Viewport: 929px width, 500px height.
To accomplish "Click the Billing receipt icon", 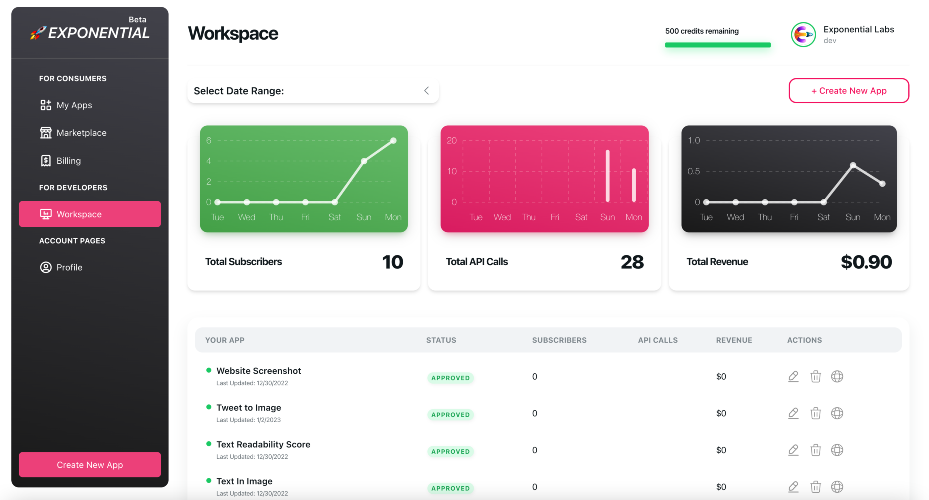I will (46, 161).
